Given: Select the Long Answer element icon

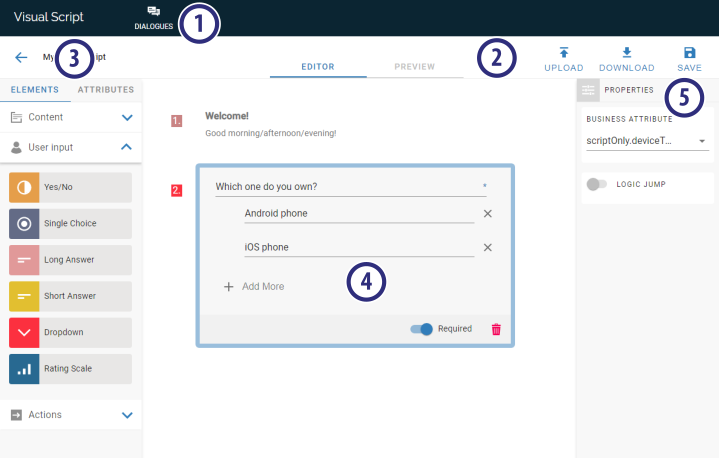Looking at the screenshot, I should coord(24,259).
